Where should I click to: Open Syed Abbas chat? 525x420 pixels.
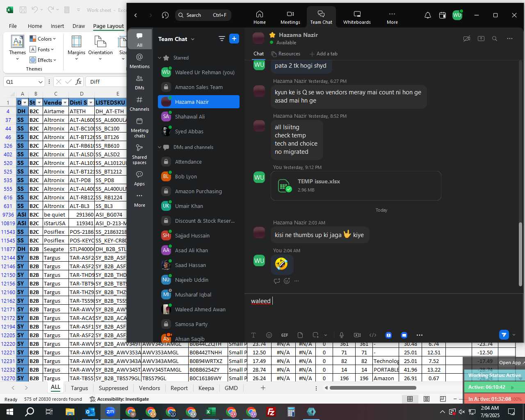(199, 131)
